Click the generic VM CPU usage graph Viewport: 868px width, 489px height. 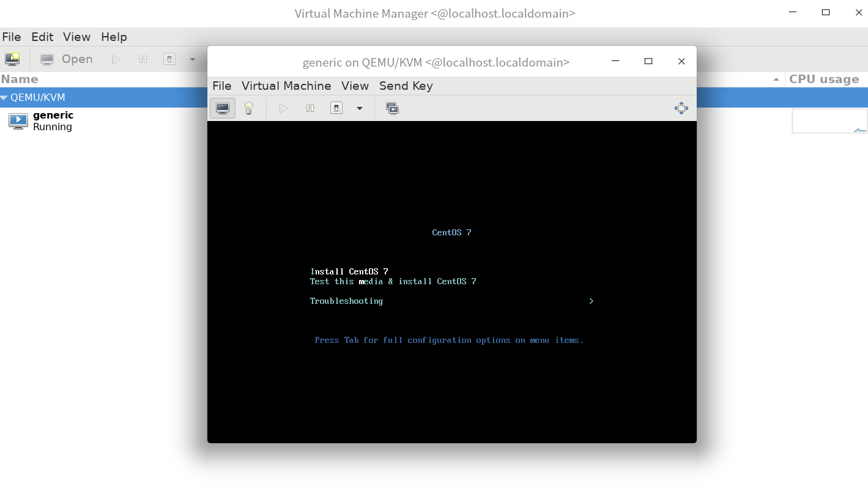[x=829, y=121]
